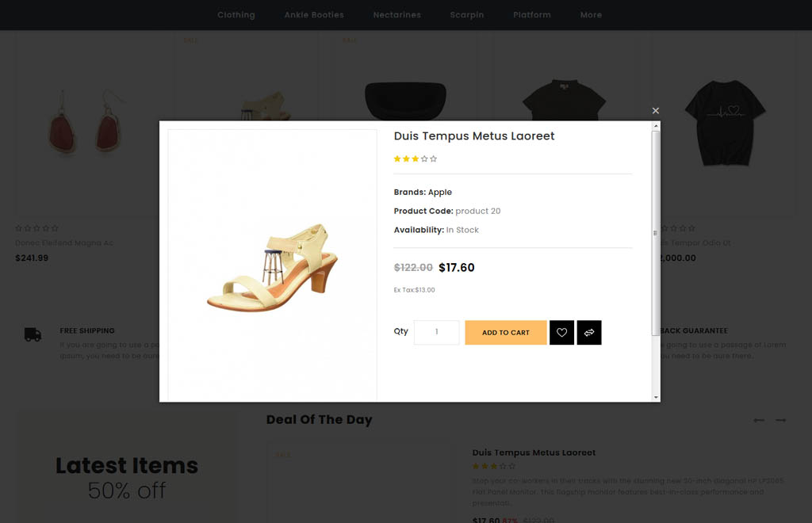
Task: Click the popup vertical scrollbar thumb
Action: 656,233
